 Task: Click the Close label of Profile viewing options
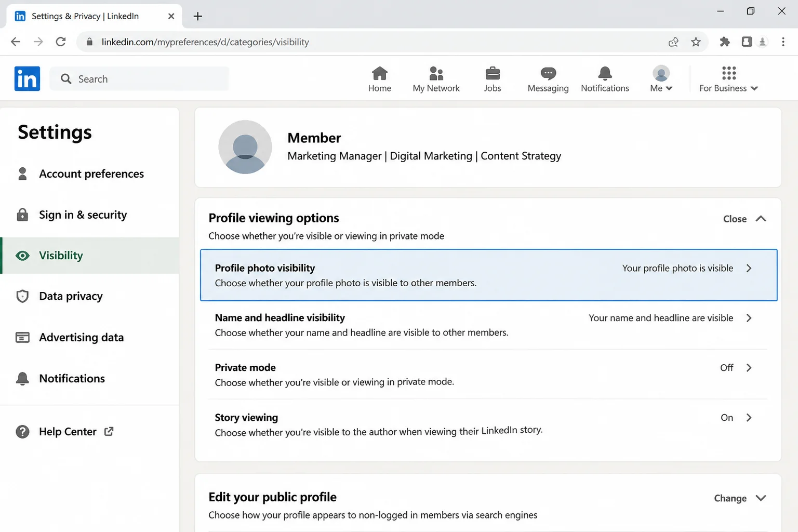click(x=735, y=219)
